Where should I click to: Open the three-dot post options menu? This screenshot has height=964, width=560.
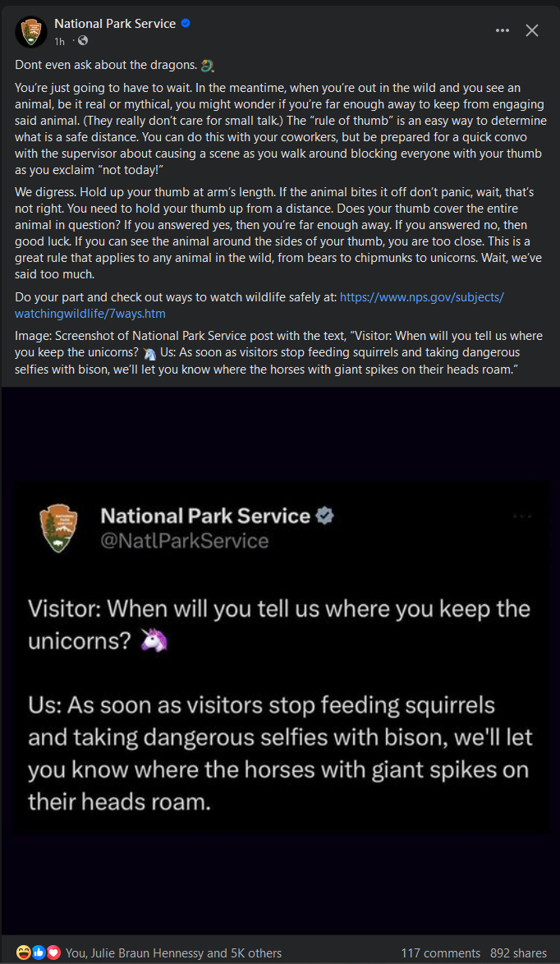click(x=503, y=30)
